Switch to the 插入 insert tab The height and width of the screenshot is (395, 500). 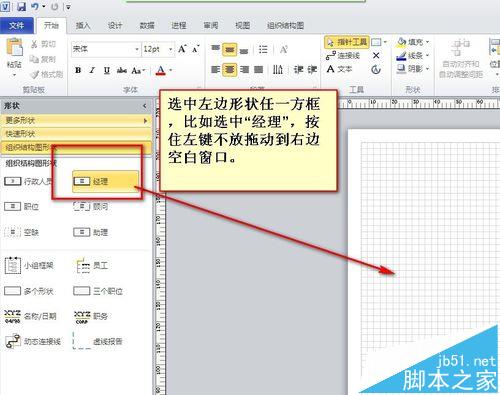(83, 25)
